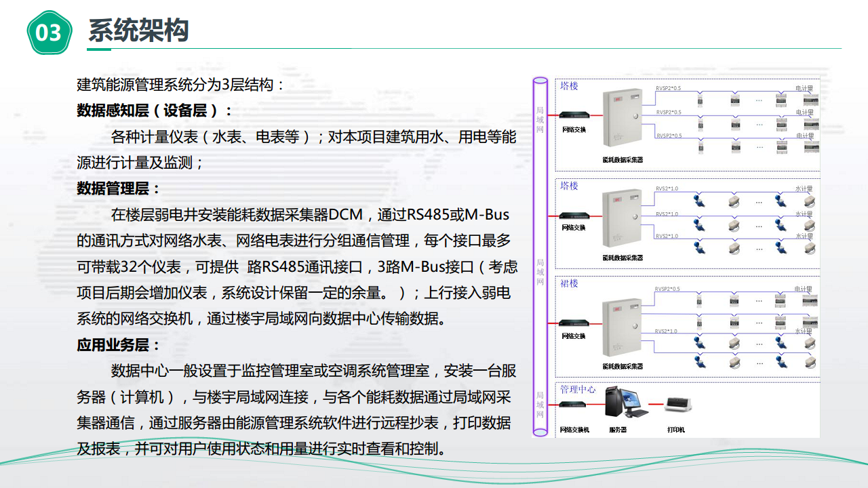Click the 服务器 caption under the computer
The width and height of the screenshot is (868, 488).
point(618,430)
